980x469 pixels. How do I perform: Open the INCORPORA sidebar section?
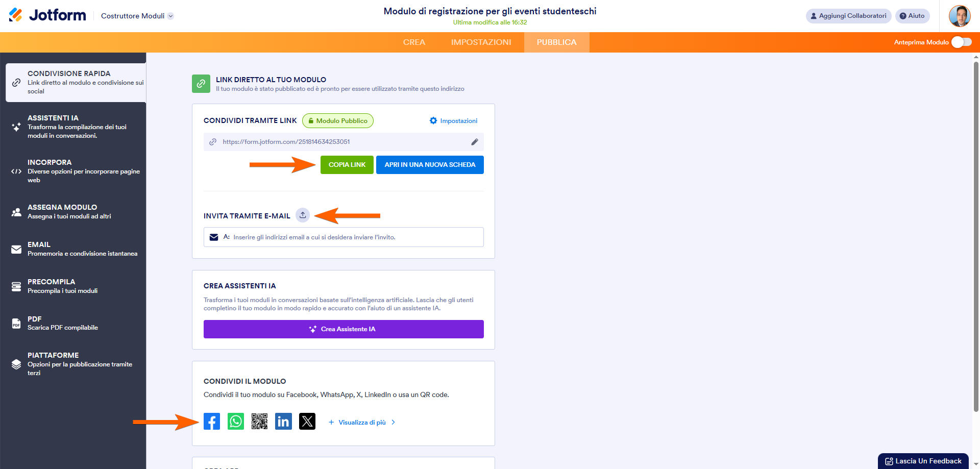(76, 171)
